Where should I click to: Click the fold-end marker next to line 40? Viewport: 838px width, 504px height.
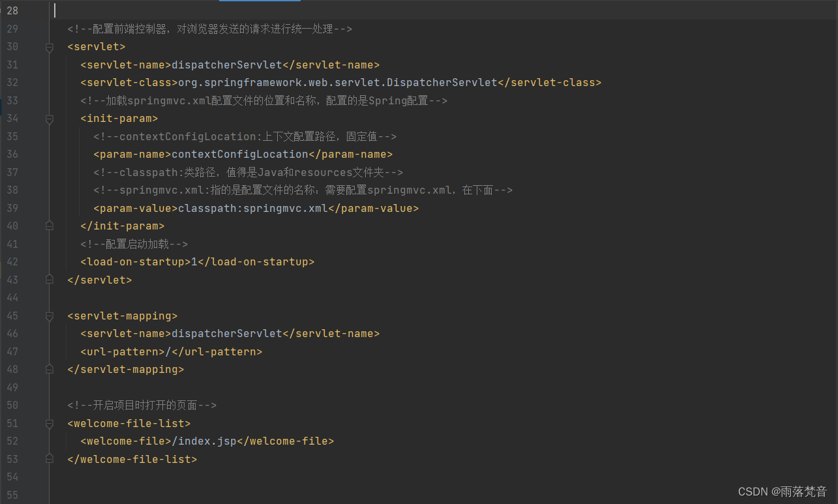click(49, 225)
